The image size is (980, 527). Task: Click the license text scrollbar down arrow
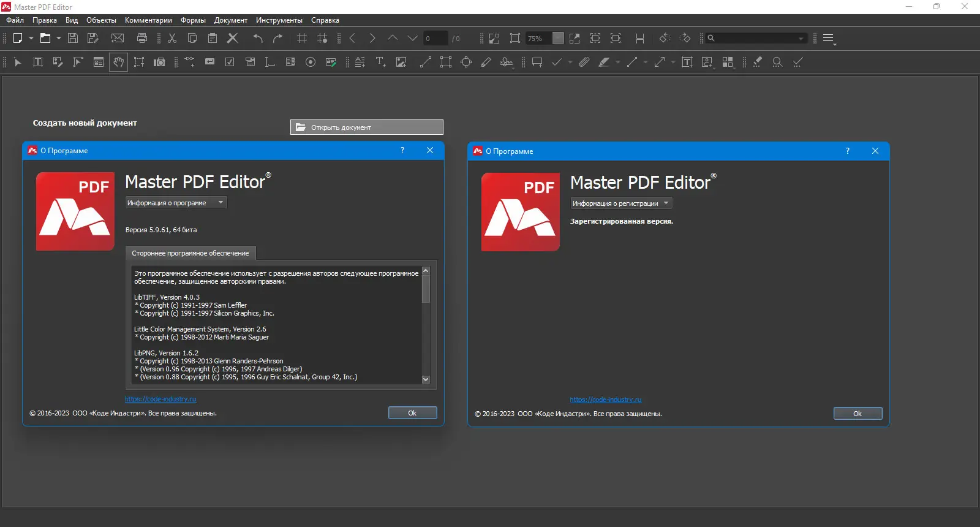[426, 379]
